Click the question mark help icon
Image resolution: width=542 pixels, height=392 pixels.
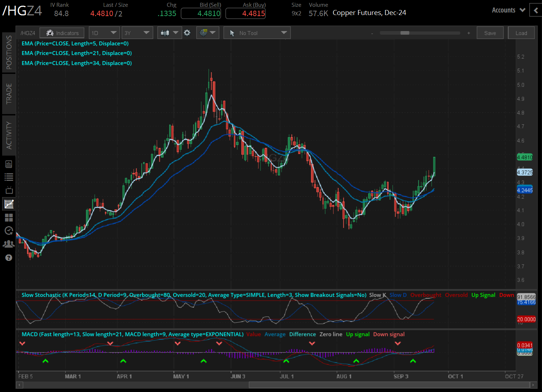(9, 258)
